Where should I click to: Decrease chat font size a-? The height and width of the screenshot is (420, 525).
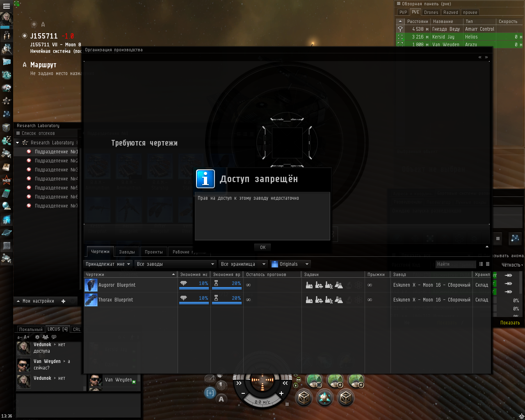click(19, 337)
